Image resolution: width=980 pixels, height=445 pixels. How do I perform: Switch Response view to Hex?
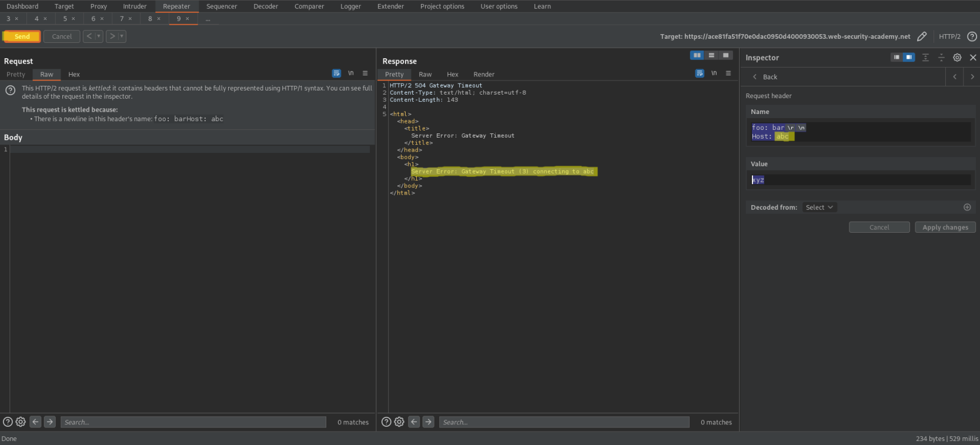pyautogui.click(x=453, y=75)
